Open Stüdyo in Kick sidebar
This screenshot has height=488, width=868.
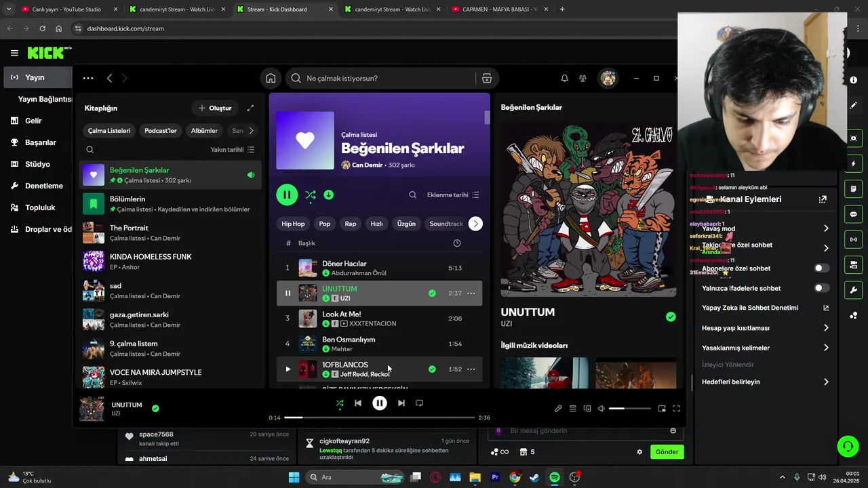point(37,164)
